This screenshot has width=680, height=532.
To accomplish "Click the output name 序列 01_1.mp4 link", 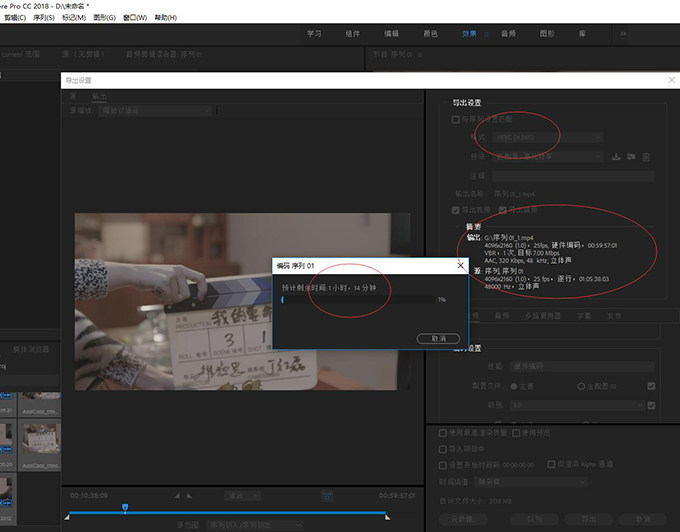I will 514,194.
